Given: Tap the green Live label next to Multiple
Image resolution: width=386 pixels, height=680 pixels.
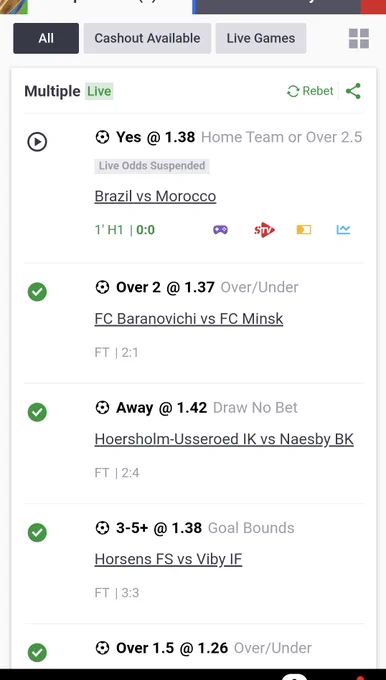Looking at the screenshot, I should [99, 91].
